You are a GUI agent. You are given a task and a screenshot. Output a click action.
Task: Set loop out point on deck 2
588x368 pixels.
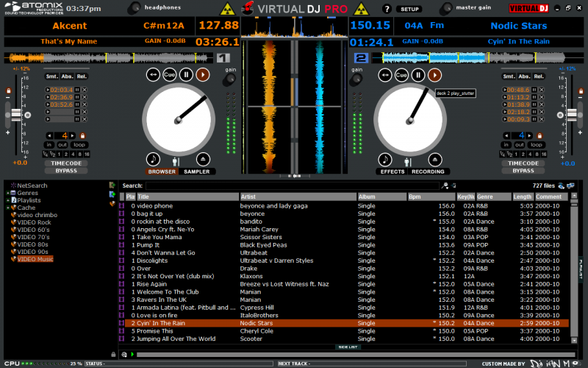[x=519, y=144]
